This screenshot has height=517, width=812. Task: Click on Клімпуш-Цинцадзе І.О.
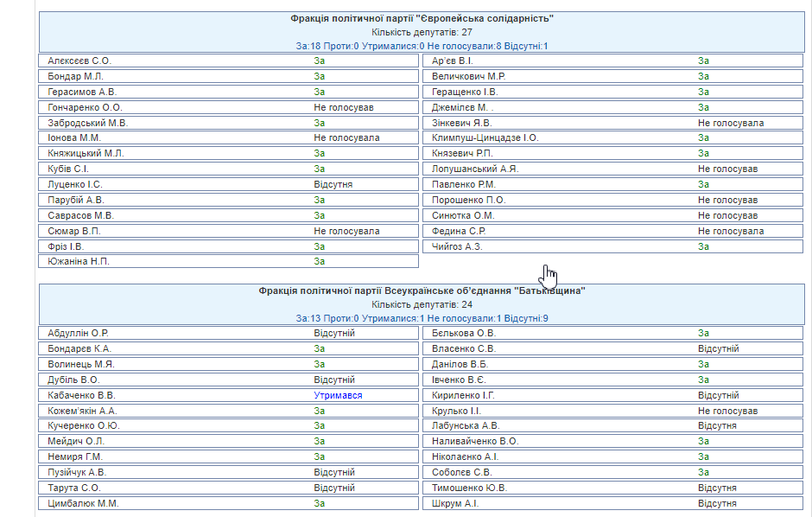coord(485,137)
